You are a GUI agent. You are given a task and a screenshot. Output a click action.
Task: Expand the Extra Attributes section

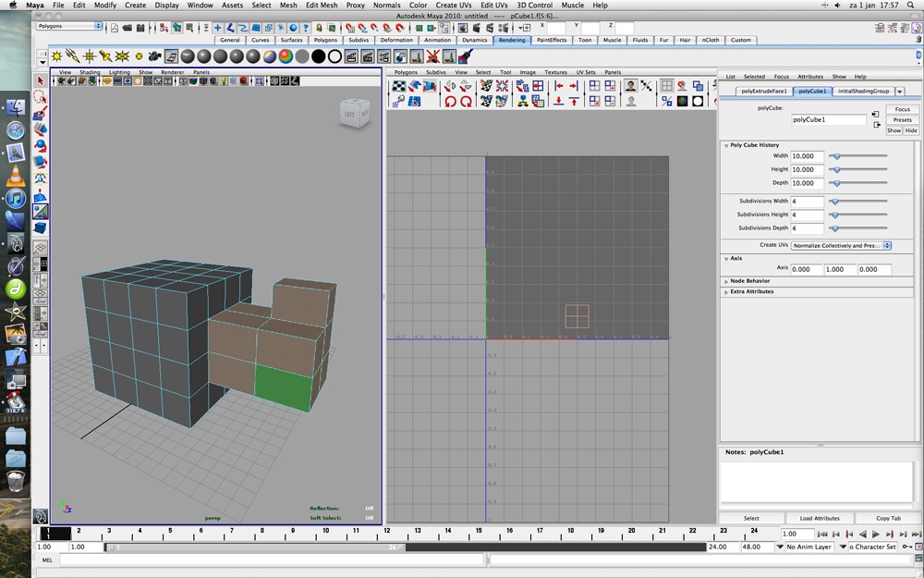726,292
